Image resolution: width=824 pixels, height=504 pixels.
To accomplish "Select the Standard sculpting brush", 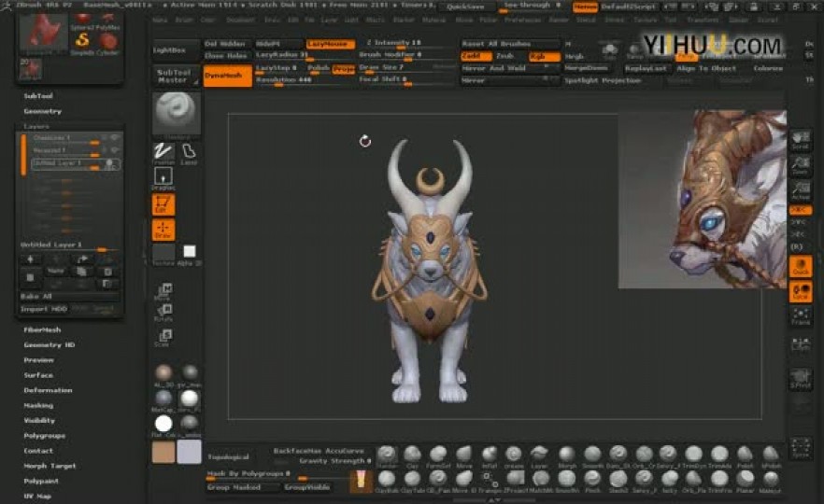I will pos(387,455).
